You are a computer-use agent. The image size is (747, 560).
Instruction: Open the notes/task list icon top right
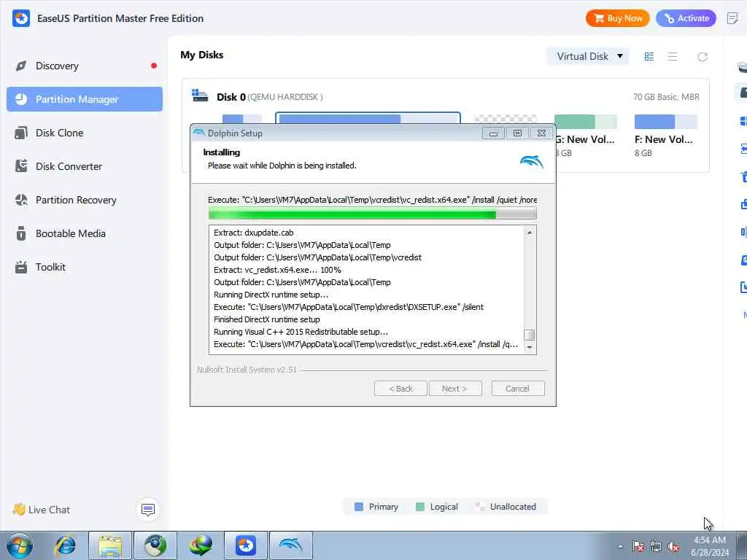click(x=732, y=18)
